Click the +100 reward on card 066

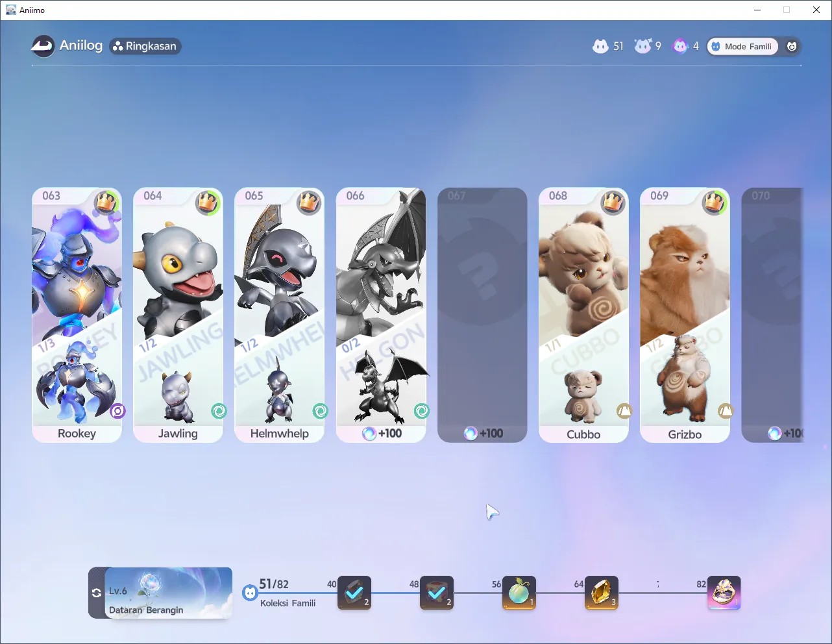pyautogui.click(x=382, y=434)
